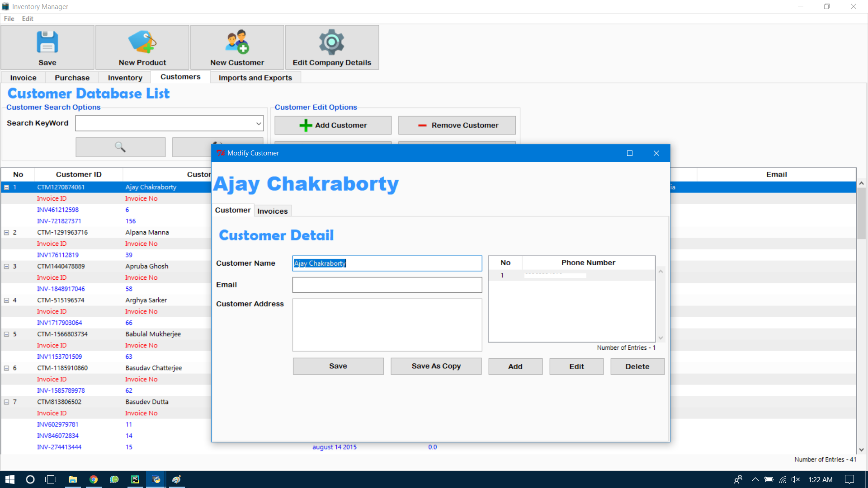Collapse customer row 7 Basudev Dutta
The width and height of the screenshot is (868, 488).
[x=7, y=402]
